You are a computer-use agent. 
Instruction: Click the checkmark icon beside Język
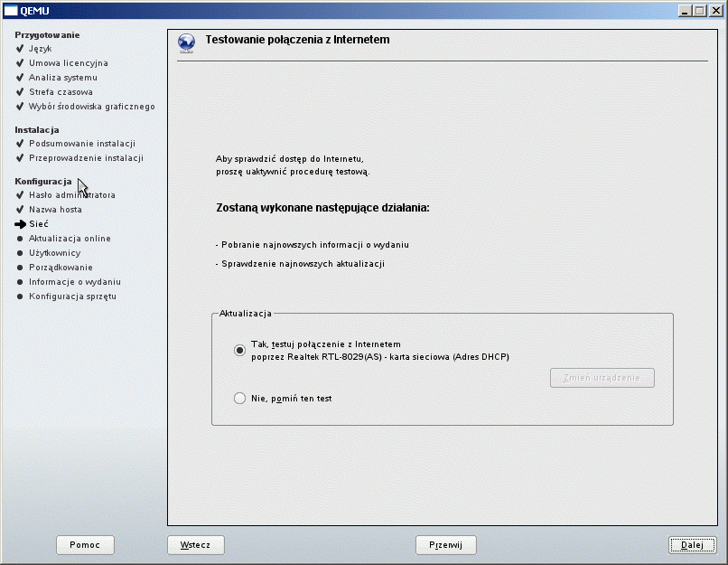pyautogui.click(x=20, y=49)
